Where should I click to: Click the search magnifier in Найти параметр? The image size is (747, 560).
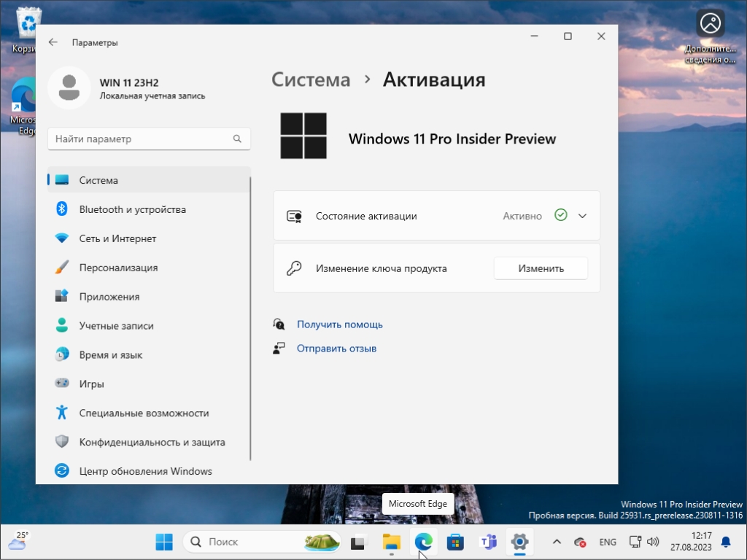coord(237,139)
